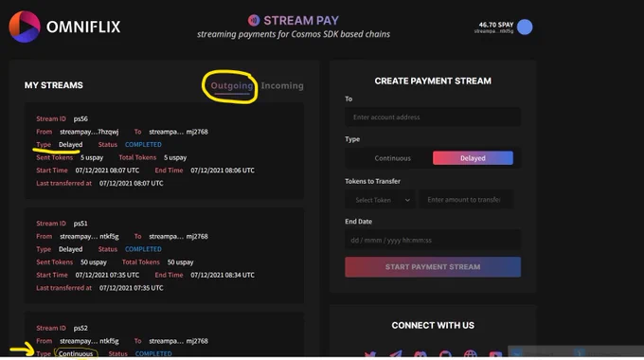The width and height of the screenshot is (644, 360).
Task: Click the 50 uspay Sent Tokens value
Action: click(93, 262)
